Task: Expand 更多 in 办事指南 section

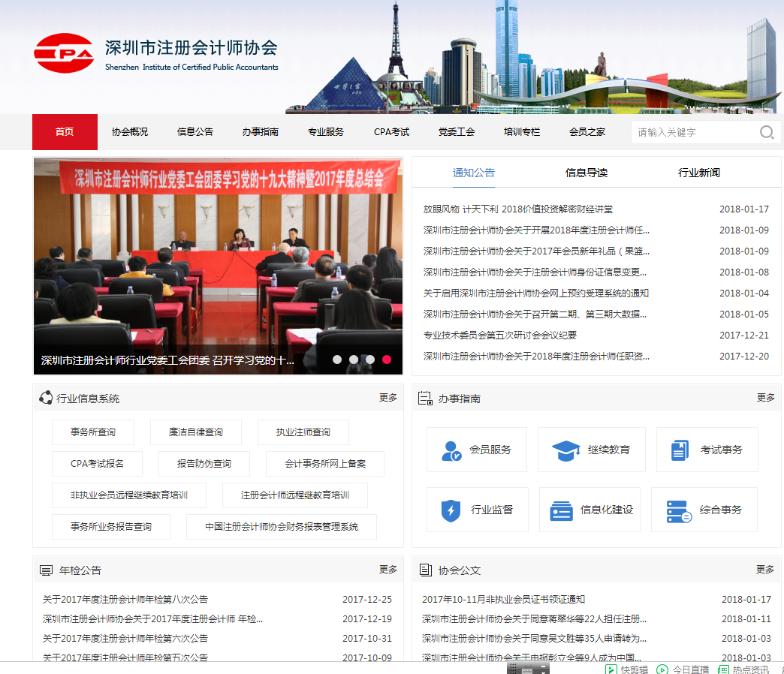Action: (766, 398)
